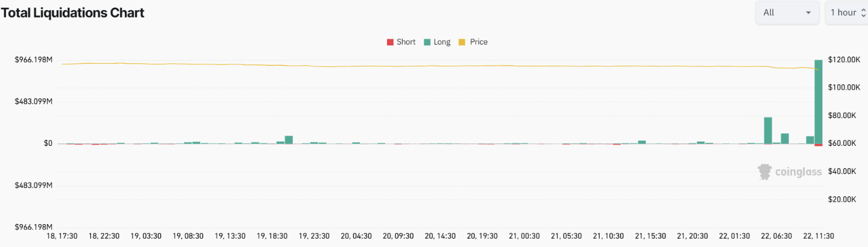
Task: Hide the Long series via legend label
Action: (442, 42)
